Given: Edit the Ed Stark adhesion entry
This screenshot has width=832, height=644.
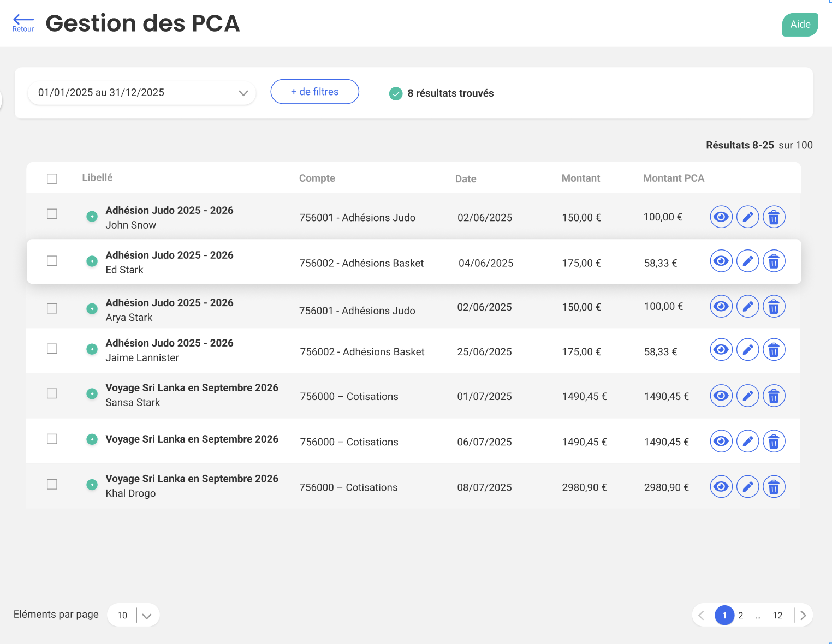Looking at the screenshot, I should [x=747, y=261].
